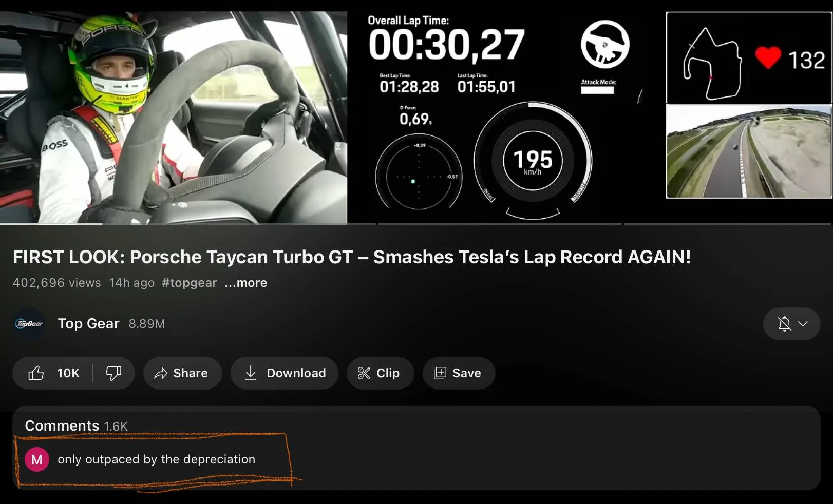This screenshot has height=504, width=833.
Task: Open commenter M's avatar
Action: tap(37, 459)
